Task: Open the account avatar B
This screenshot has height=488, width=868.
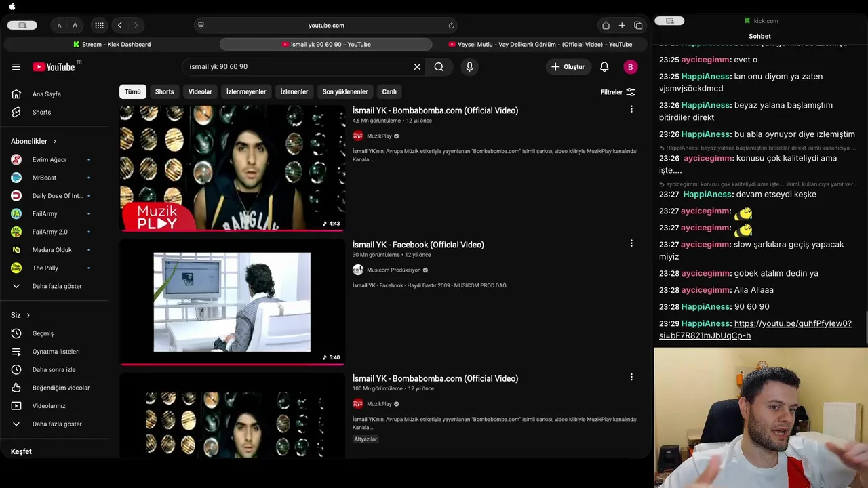Action: 630,67
